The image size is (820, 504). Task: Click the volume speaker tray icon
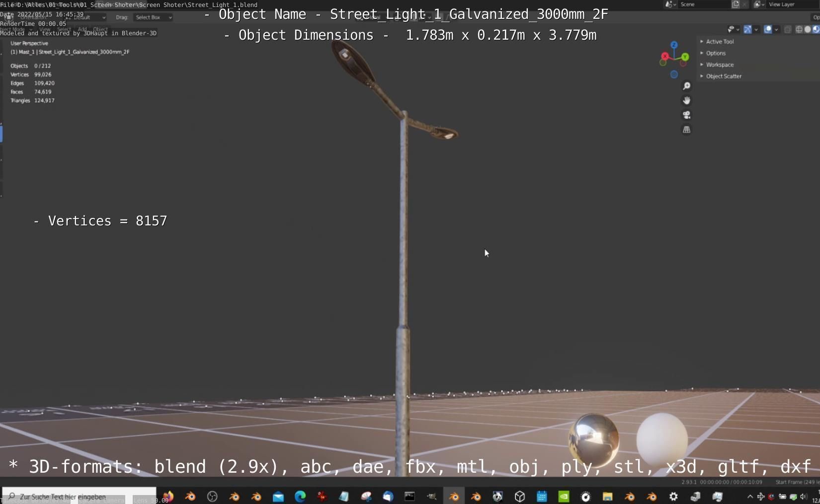pos(804,497)
